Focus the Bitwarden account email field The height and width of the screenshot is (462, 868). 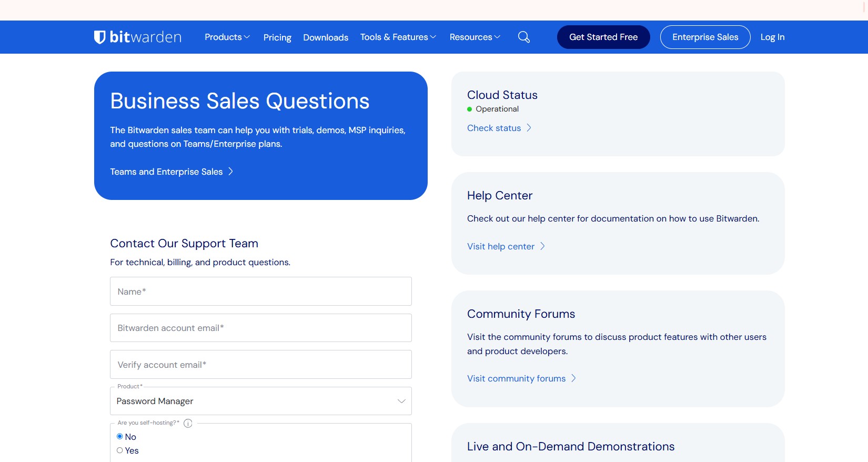pyautogui.click(x=261, y=328)
